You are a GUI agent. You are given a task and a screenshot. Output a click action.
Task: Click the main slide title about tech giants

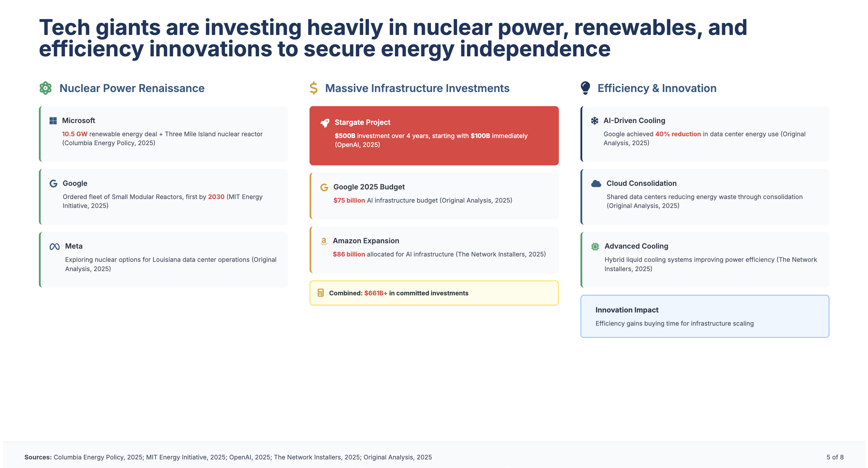(x=393, y=38)
